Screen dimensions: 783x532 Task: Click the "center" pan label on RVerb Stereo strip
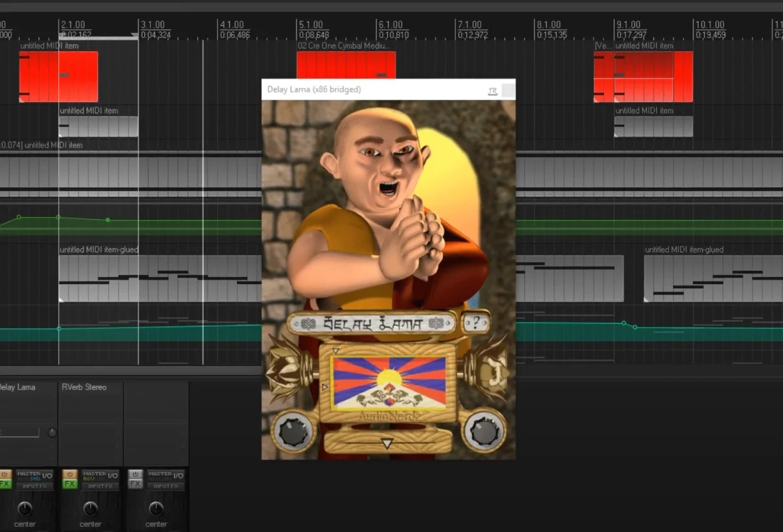point(91,524)
